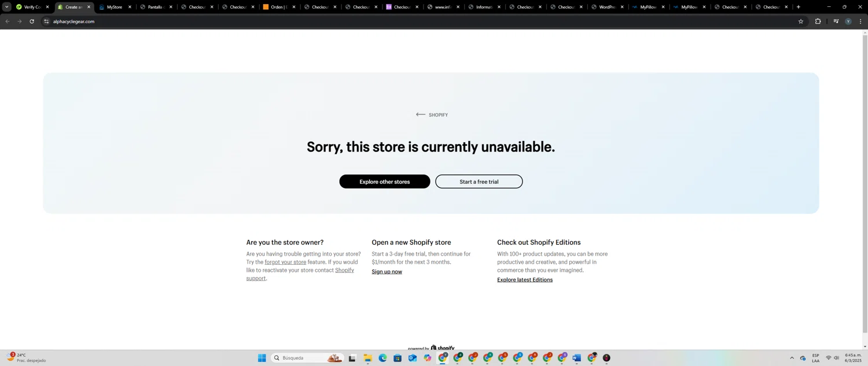Show hidden system tray icons
Screen dimensions: 868x366
[792, 358]
